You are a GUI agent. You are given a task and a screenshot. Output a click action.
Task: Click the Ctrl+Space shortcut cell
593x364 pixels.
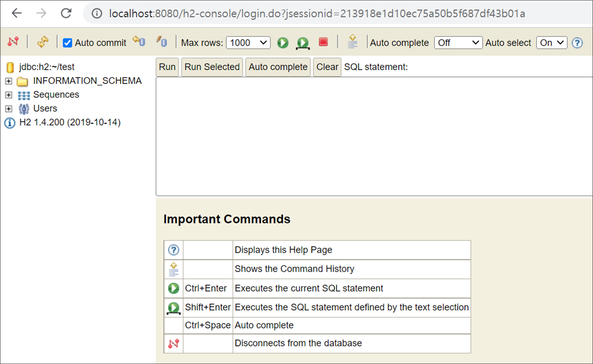click(x=208, y=325)
